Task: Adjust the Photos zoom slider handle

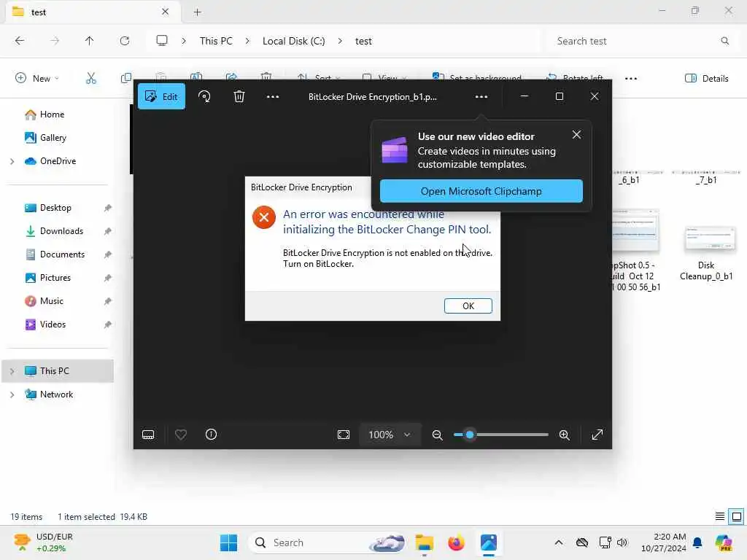Action: [x=470, y=435]
